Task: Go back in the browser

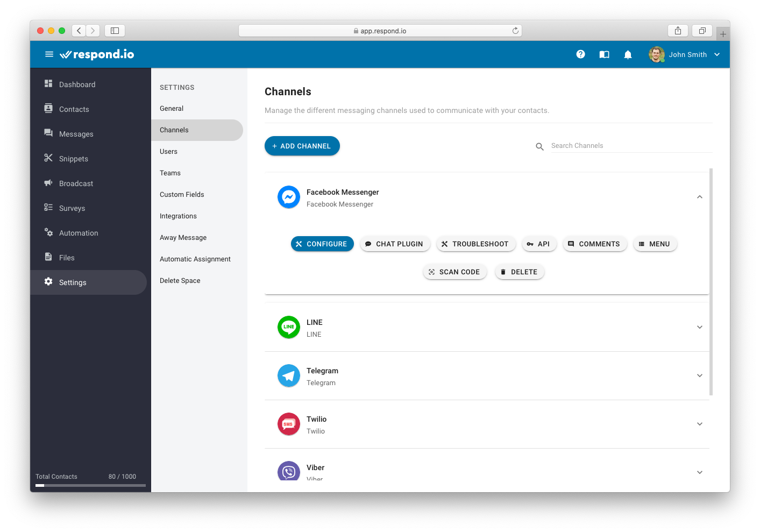Action: click(79, 31)
